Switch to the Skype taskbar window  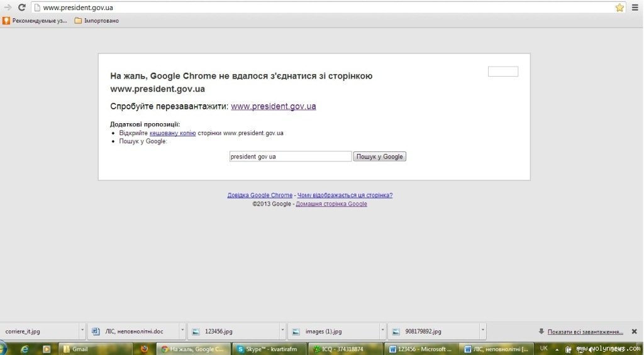coord(270,349)
